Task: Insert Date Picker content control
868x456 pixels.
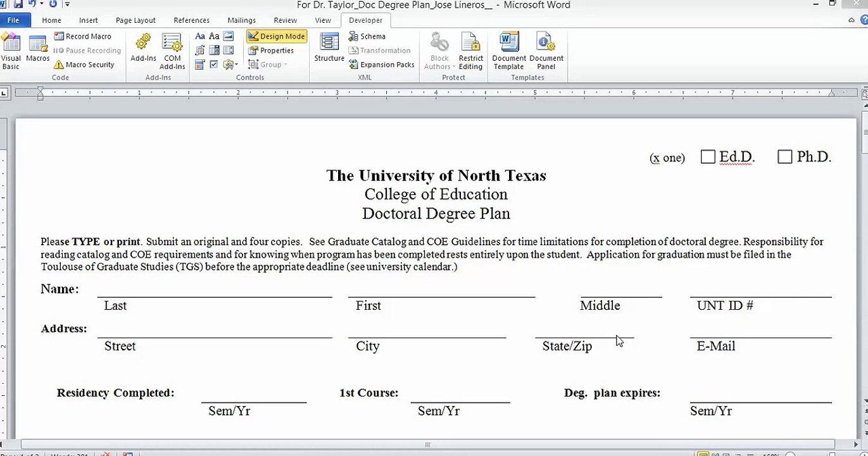Action: [200, 65]
